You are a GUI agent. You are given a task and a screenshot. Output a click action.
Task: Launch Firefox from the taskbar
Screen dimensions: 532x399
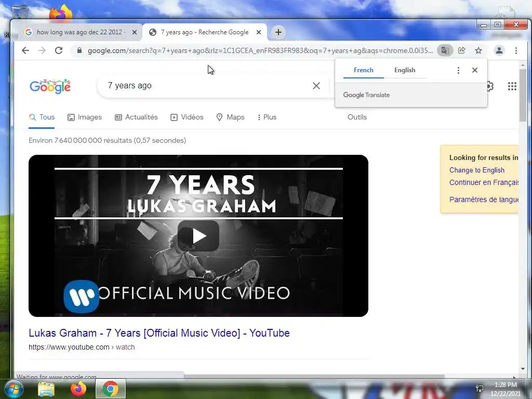point(78,389)
